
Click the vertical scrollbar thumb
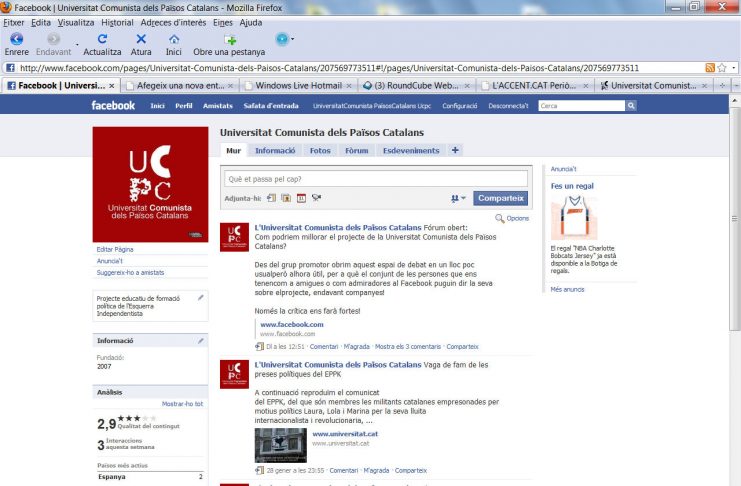click(734, 218)
